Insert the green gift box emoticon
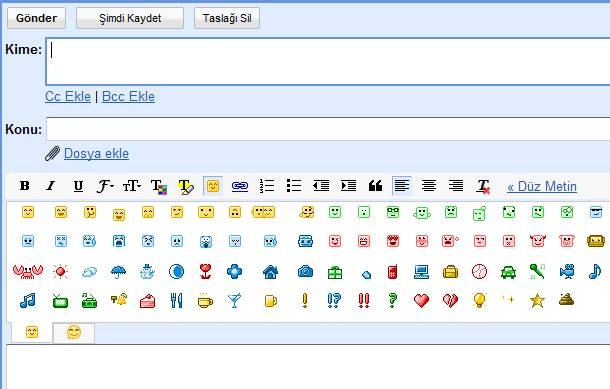This screenshot has width=610, height=389. [335, 272]
